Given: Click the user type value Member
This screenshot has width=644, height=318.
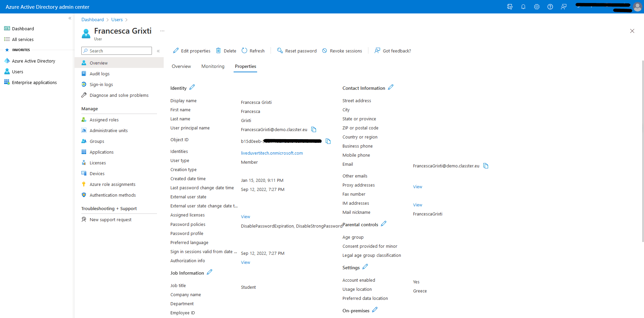Looking at the screenshot, I should point(249,162).
